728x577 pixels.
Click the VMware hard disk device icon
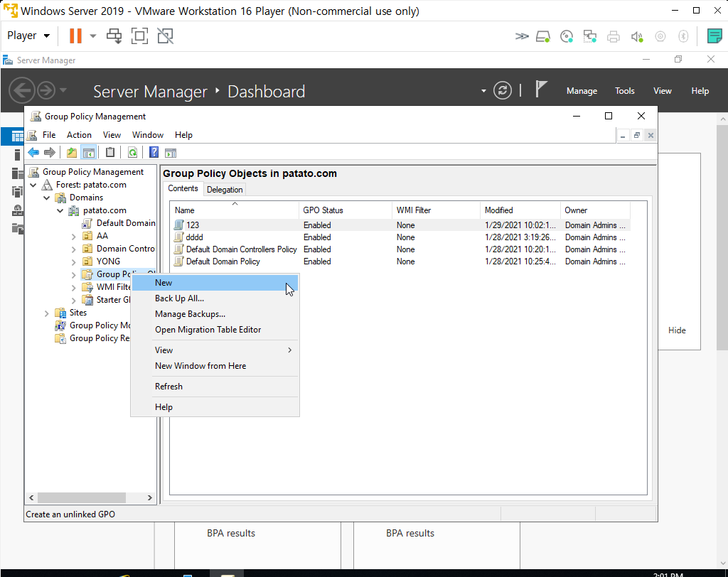[542, 36]
